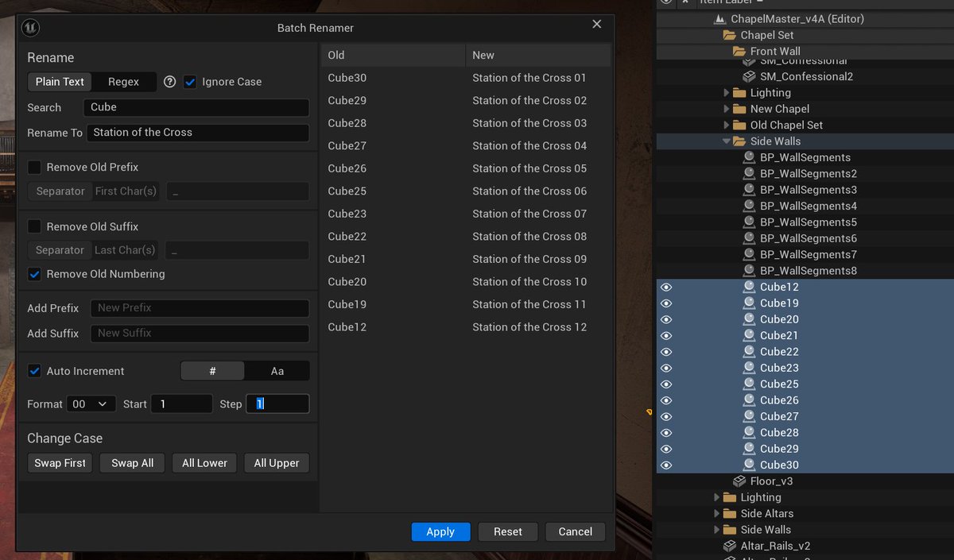Open the Regex help question icon
954x560 pixels.
[169, 82]
